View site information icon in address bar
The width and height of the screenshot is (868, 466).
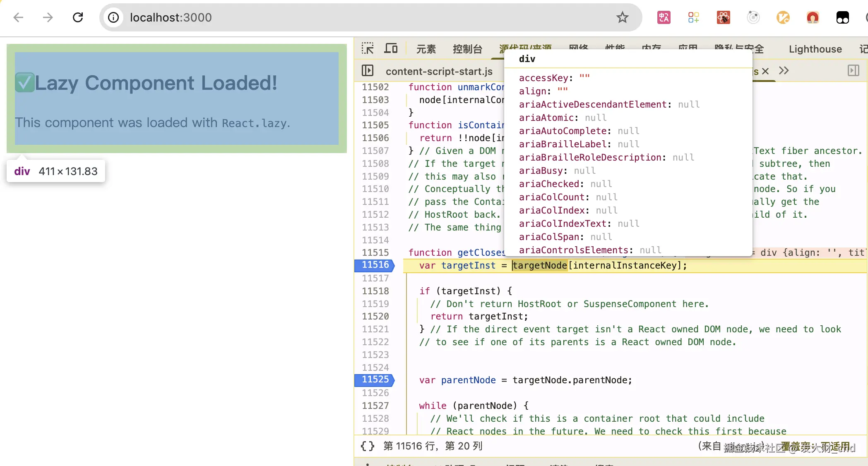pyautogui.click(x=113, y=17)
